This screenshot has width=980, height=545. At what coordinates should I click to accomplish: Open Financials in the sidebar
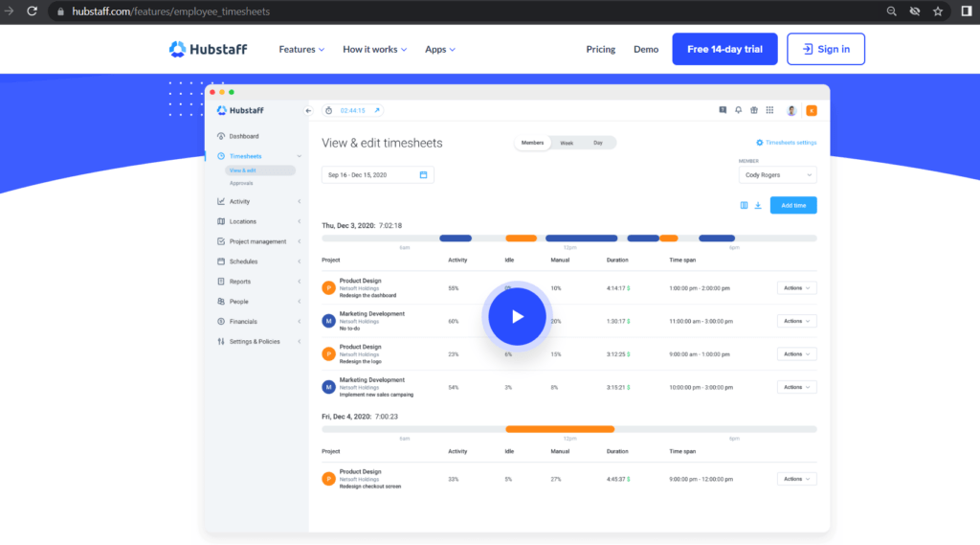tap(237, 322)
